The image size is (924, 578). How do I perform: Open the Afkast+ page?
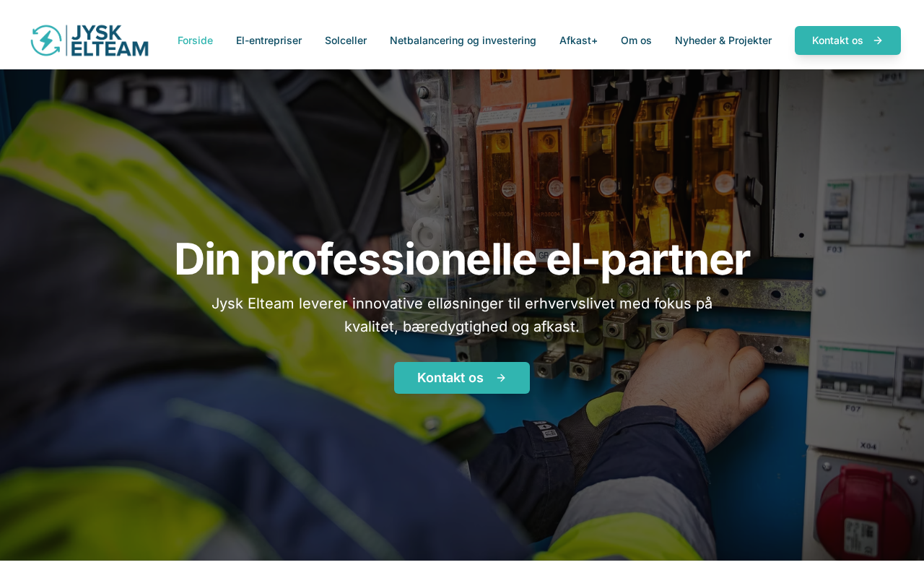578,40
